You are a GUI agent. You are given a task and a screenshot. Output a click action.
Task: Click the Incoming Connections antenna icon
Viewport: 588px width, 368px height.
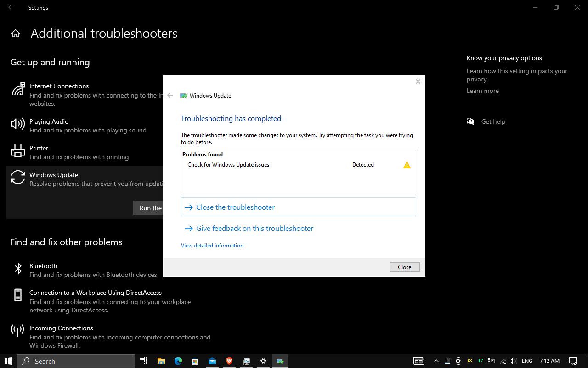click(18, 330)
